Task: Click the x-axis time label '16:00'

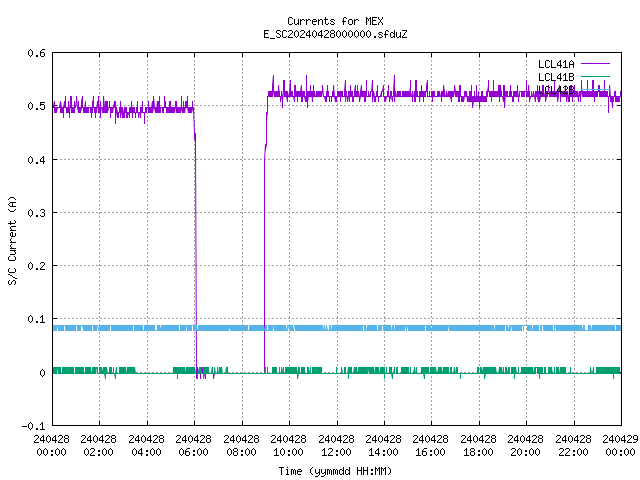Action: coord(430,452)
